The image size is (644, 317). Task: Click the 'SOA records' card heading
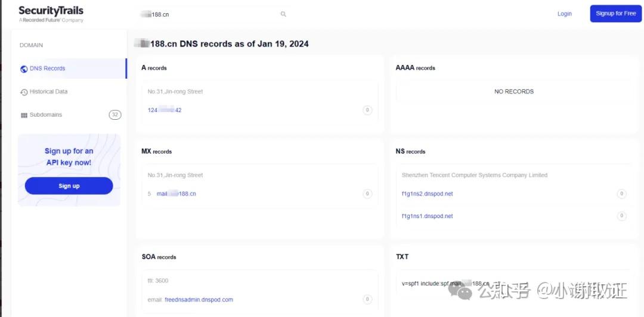click(159, 257)
